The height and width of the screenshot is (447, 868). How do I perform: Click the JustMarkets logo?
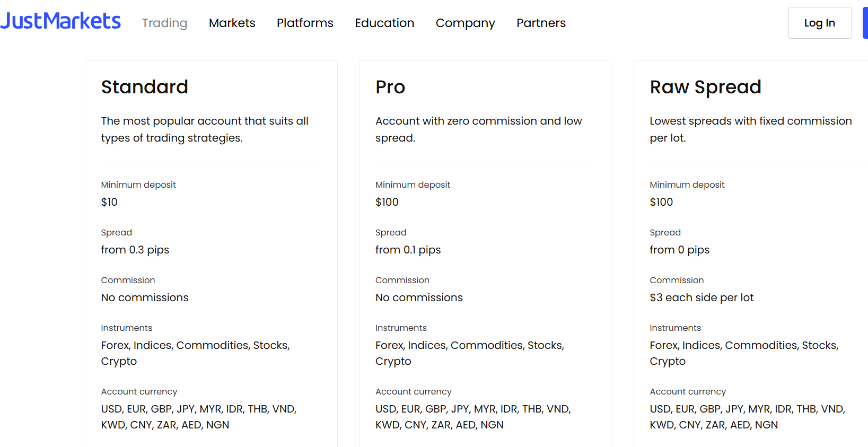point(60,21)
